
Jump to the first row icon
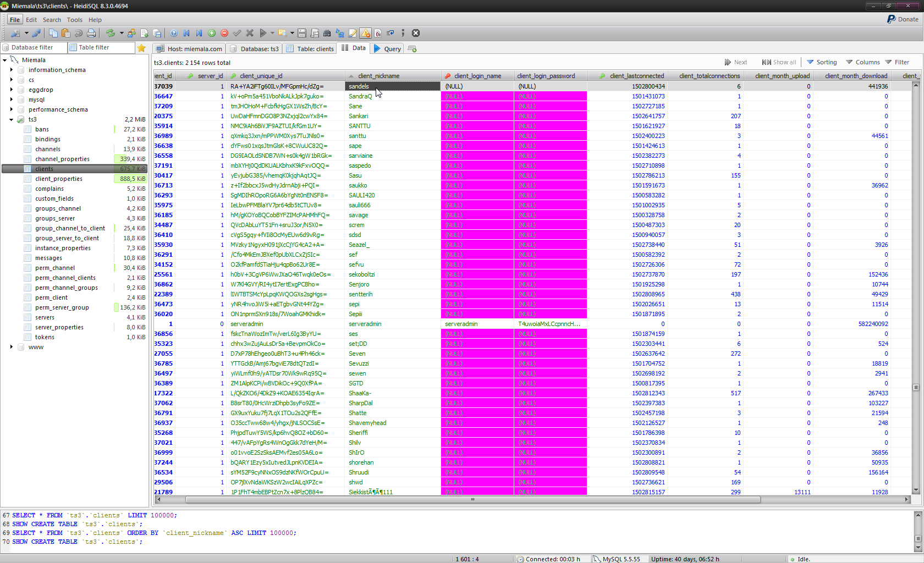point(186,33)
